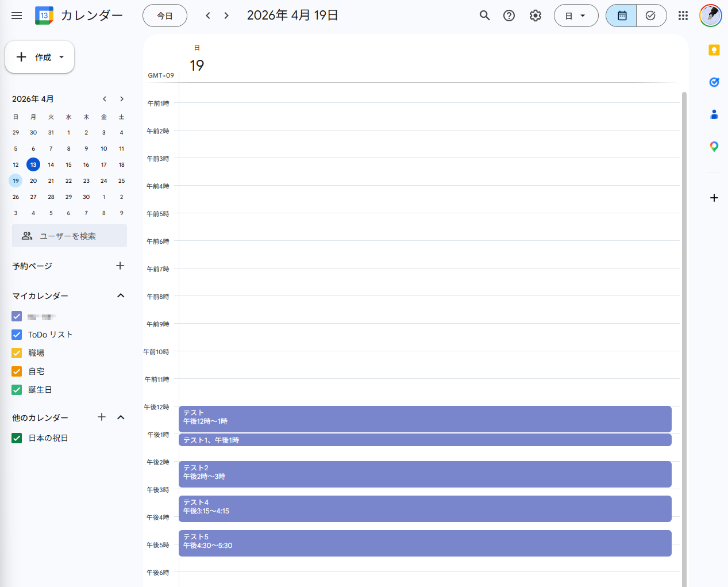Uncheck the ToDo リスト calendar checkbox
This screenshot has height=587, width=728.
(17, 335)
